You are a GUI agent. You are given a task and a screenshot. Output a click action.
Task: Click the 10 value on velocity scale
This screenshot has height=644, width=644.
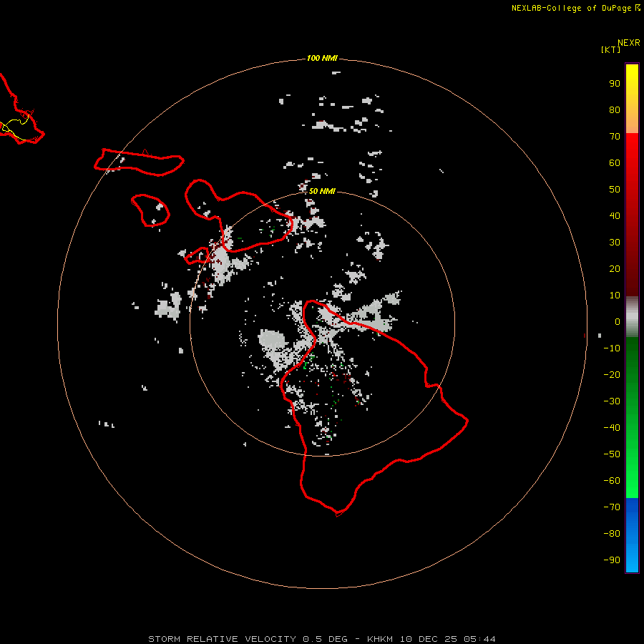615,296
